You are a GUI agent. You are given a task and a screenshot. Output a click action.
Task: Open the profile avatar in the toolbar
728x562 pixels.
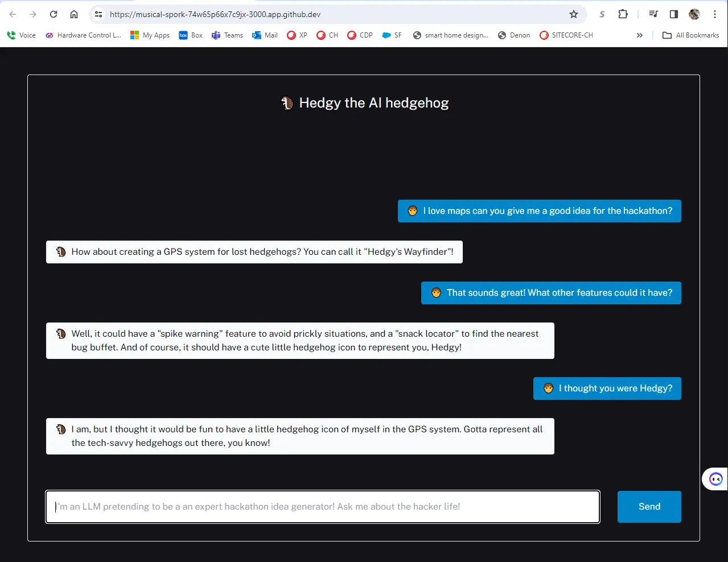click(x=694, y=14)
